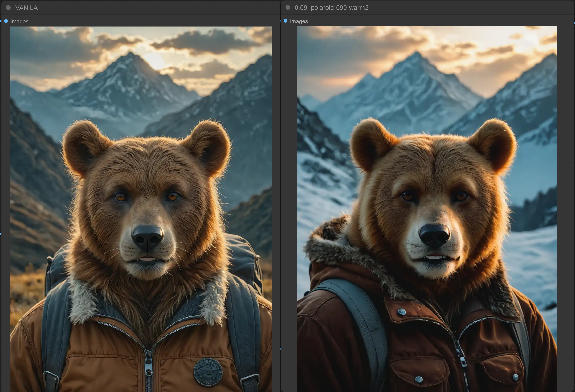Click dark margin left of polaroid preview image
Viewport: 575px width, 392px height.
(289, 198)
